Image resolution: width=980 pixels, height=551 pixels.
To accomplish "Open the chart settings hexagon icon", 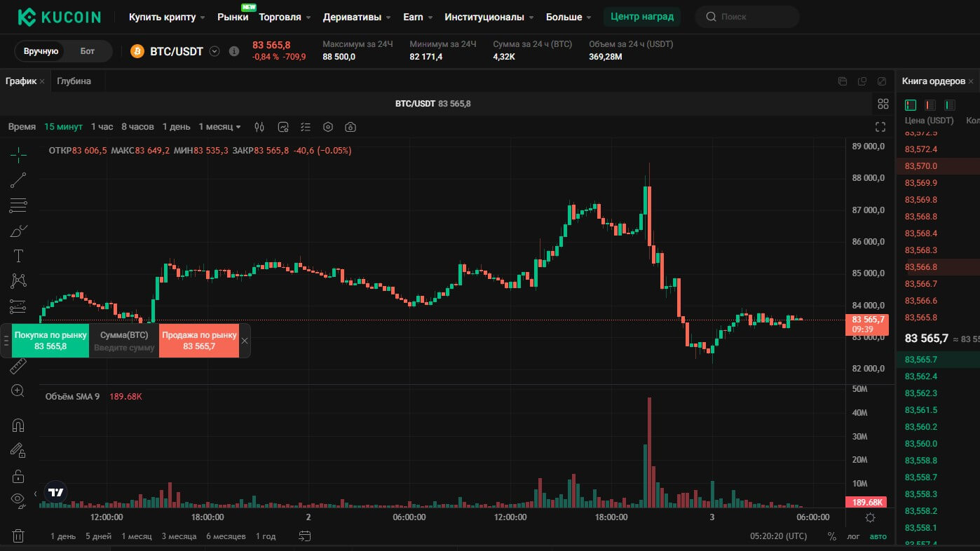I will point(327,127).
